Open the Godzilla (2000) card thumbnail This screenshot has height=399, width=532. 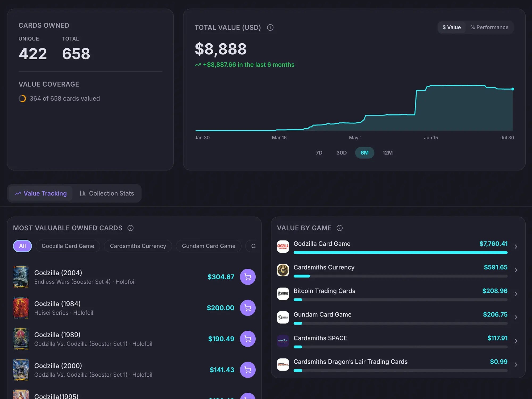(21, 370)
